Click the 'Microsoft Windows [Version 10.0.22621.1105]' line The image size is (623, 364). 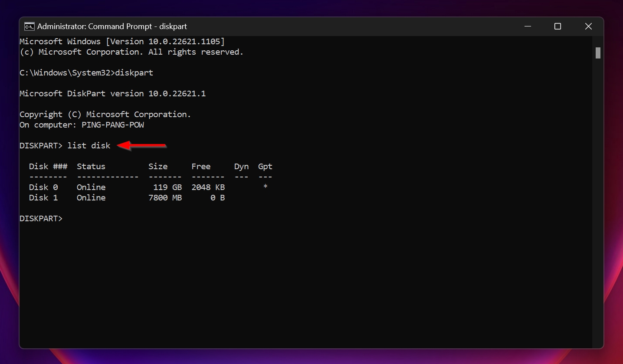[122, 42]
